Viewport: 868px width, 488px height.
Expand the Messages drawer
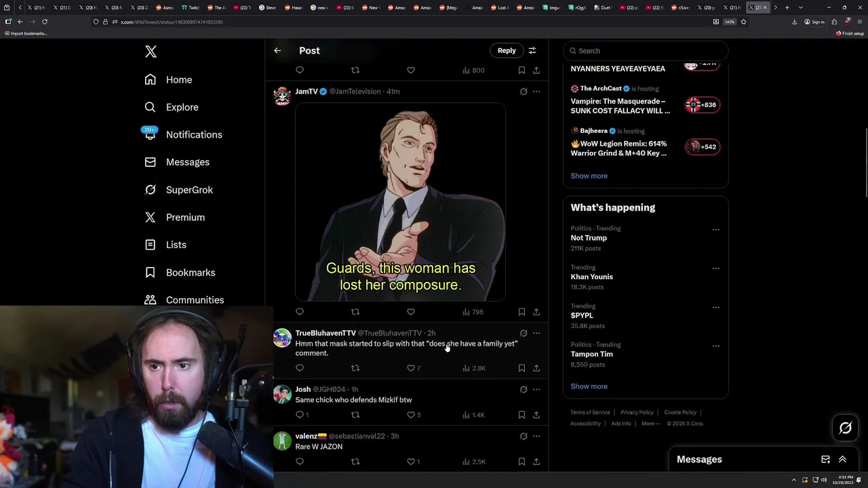(x=842, y=460)
